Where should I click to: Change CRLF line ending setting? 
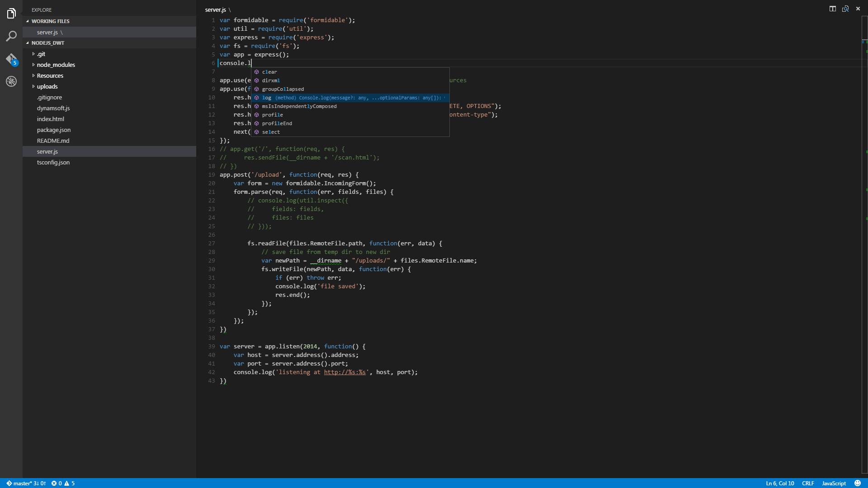pyautogui.click(x=807, y=483)
